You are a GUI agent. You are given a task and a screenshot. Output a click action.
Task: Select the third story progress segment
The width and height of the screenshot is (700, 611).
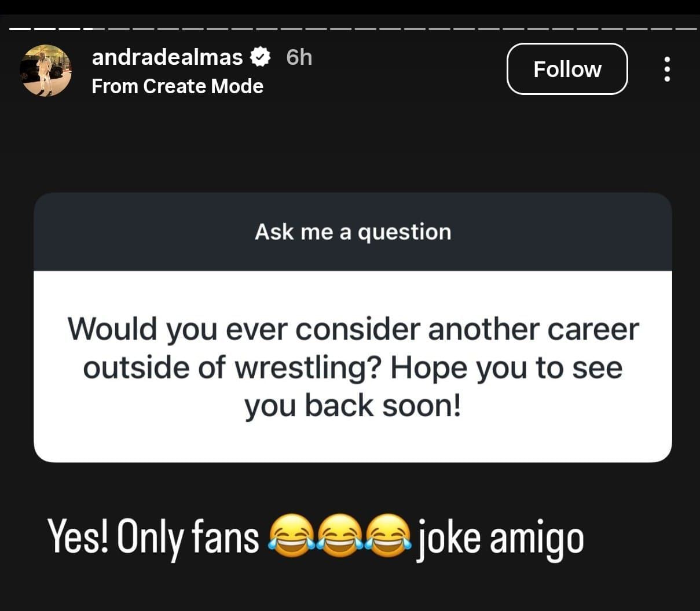tap(68, 28)
